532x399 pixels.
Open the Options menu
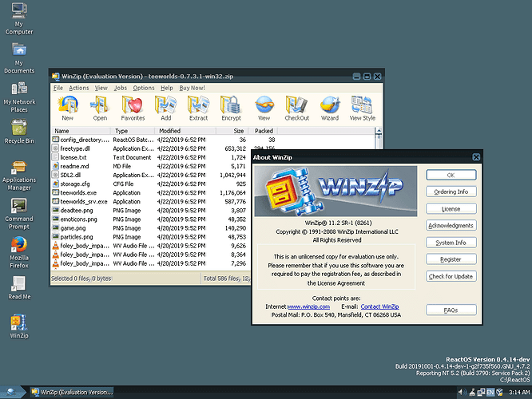[144, 88]
